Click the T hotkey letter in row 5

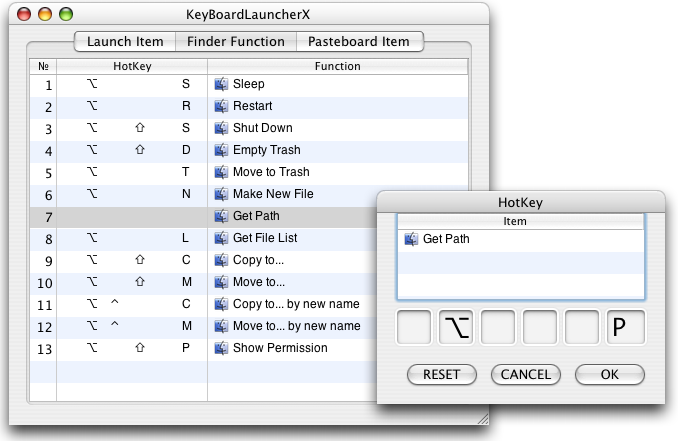[x=185, y=172]
